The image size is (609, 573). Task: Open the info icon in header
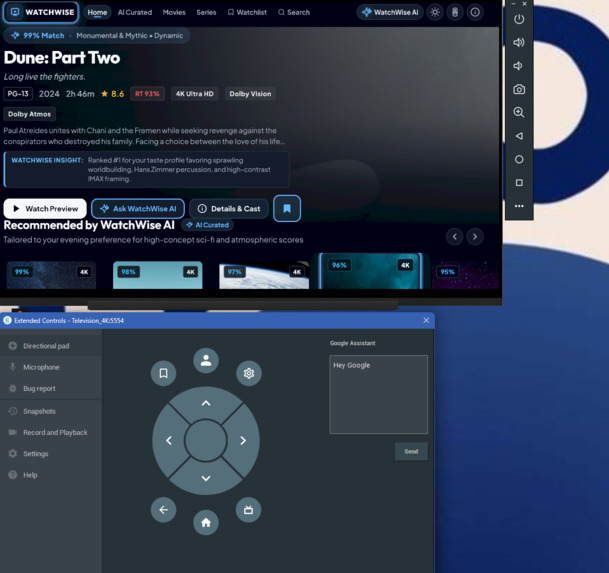[x=475, y=12]
